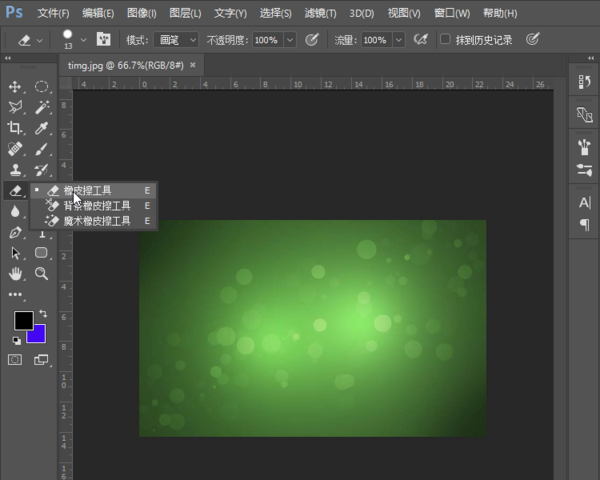Open the 3D(D) menu
The height and width of the screenshot is (480, 600).
(362, 13)
